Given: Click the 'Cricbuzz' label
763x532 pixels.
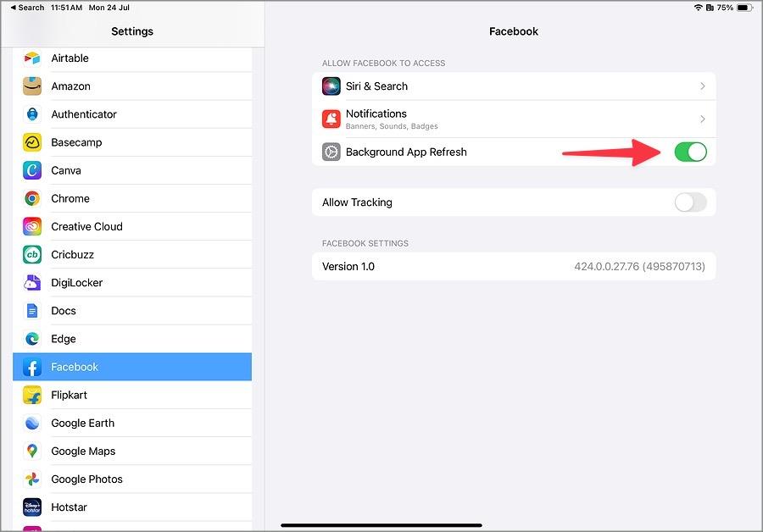Looking at the screenshot, I should coord(73,255).
